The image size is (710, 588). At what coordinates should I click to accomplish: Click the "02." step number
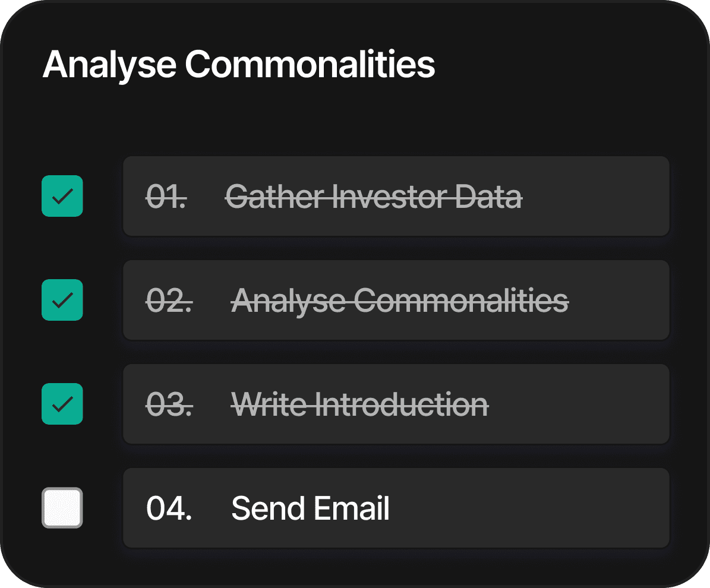click(169, 300)
